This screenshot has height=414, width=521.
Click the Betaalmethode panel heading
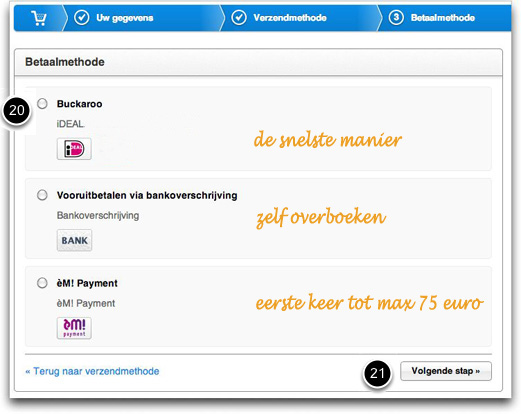point(65,62)
